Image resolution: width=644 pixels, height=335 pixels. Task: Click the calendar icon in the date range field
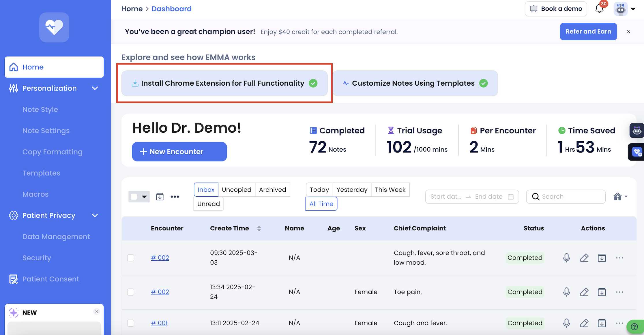tap(511, 197)
